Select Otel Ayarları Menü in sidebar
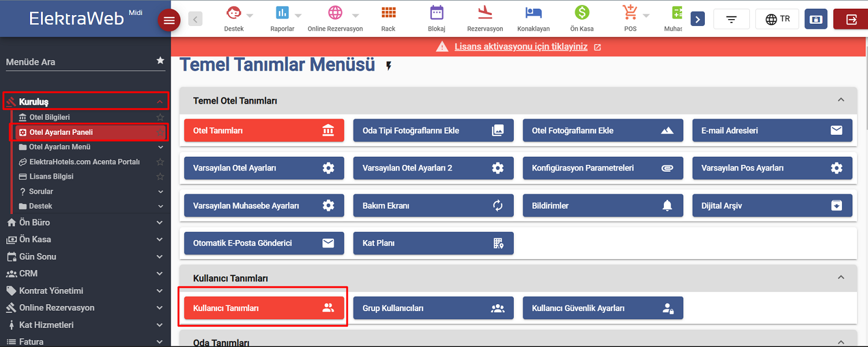The image size is (868, 347). (x=60, y=147)
